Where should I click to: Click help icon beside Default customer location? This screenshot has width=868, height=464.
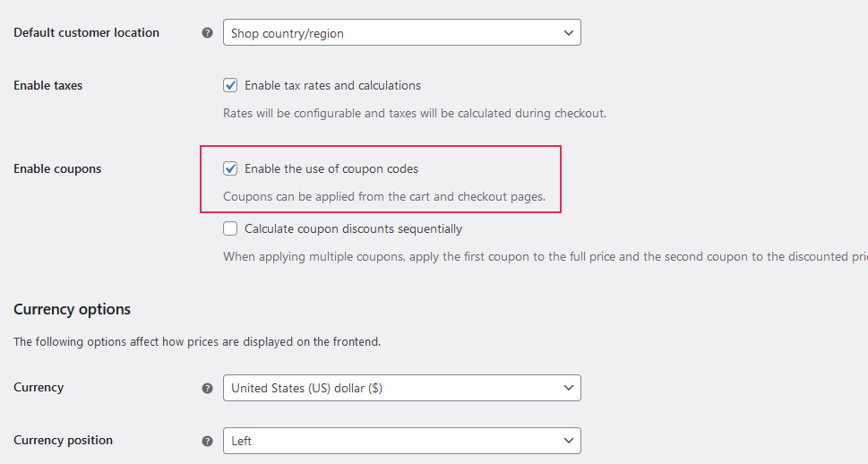pyautogui.click(x=208, y=33)
